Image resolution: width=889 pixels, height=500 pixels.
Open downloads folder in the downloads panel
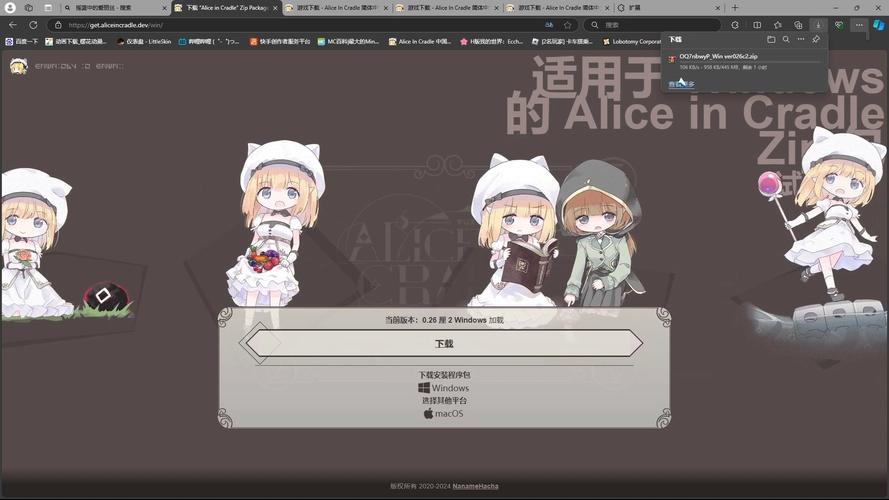[x=771, y=39]
